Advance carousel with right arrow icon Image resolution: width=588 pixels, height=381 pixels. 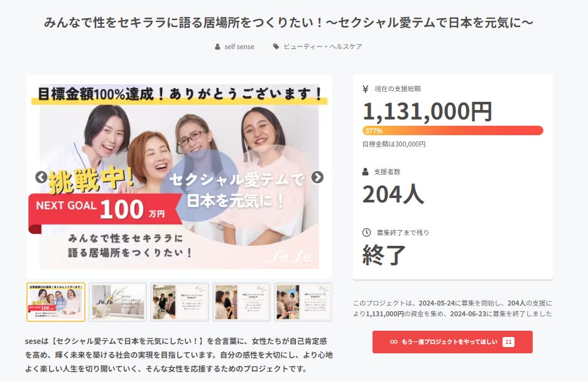coord(317,177)
